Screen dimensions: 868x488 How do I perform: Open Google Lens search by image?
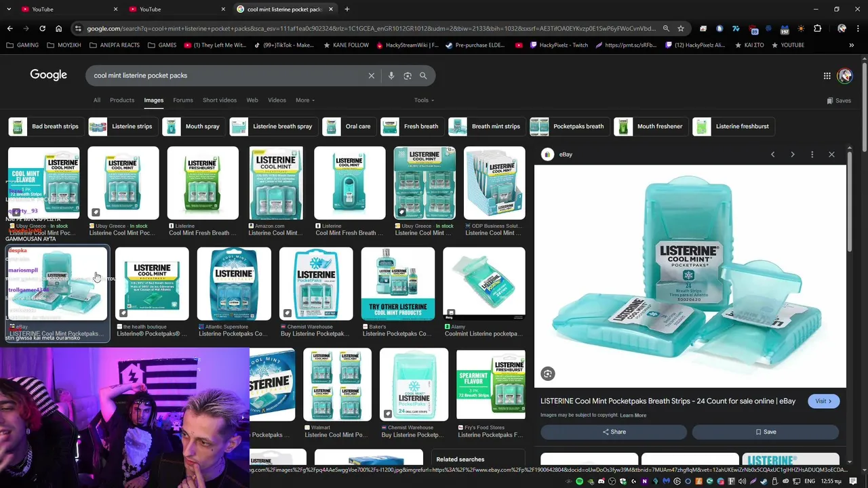(408, 76)
